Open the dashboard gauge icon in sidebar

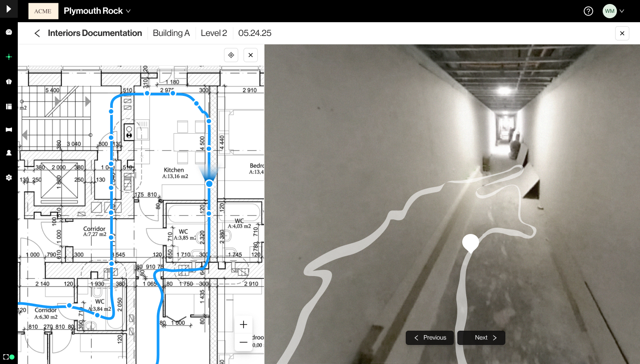(x=8, y=32)
